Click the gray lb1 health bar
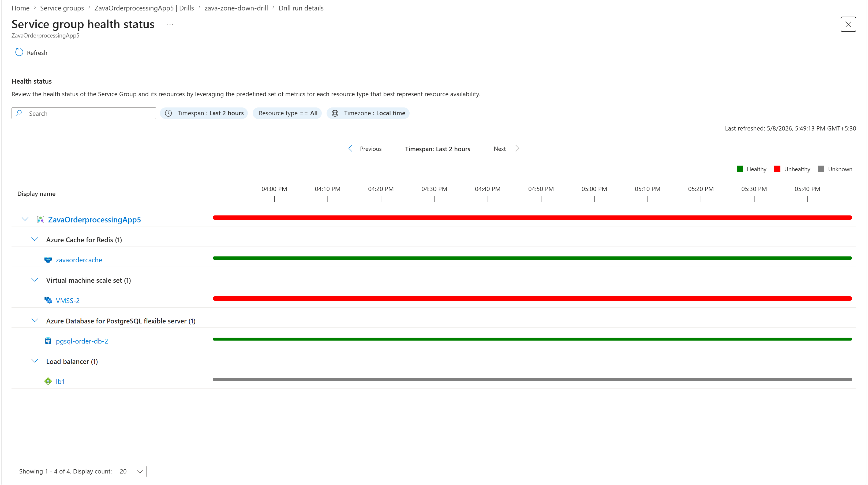868x485 pixels. tap(532, 379)
